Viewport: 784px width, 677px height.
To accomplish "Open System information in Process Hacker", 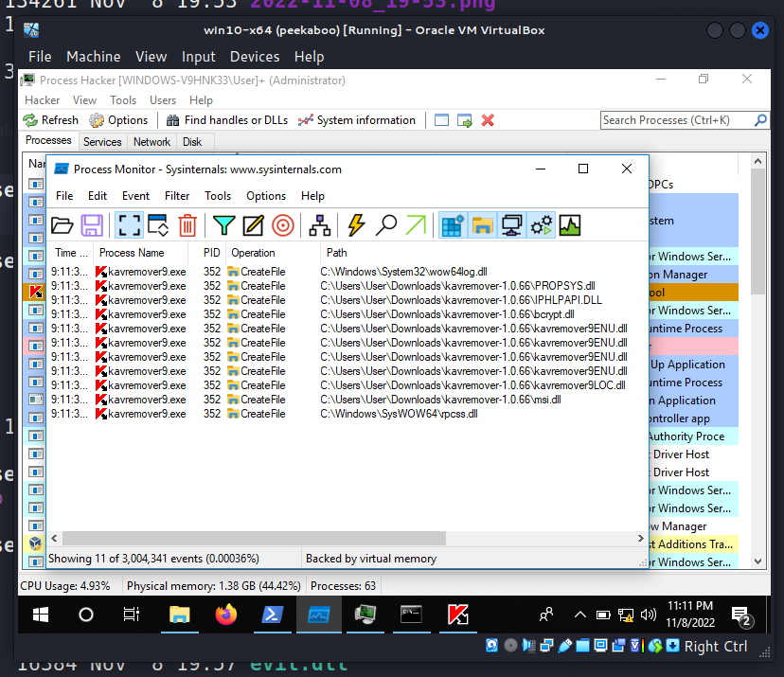I will (357, 120).
